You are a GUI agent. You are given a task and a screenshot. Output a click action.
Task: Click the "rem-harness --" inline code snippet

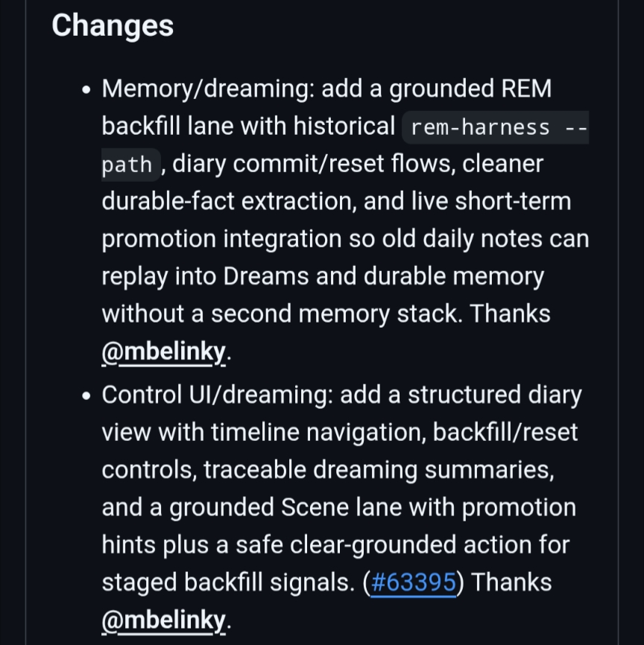point(496,127)
